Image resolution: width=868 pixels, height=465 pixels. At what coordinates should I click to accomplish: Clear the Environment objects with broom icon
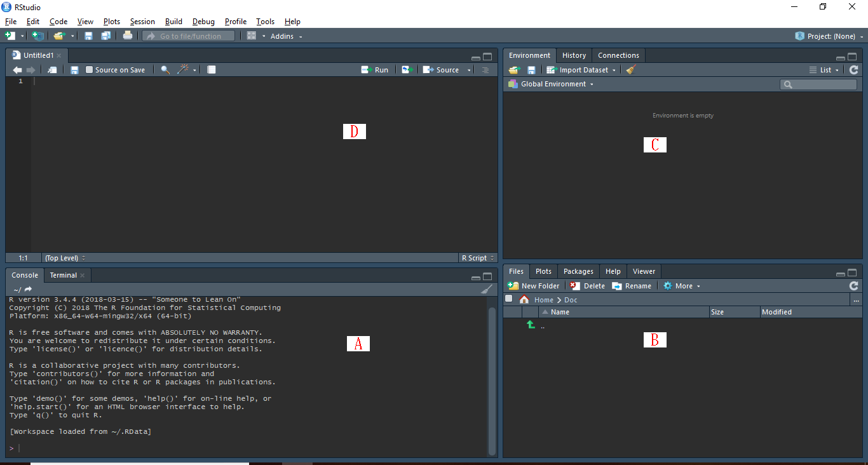coord(630,70)
